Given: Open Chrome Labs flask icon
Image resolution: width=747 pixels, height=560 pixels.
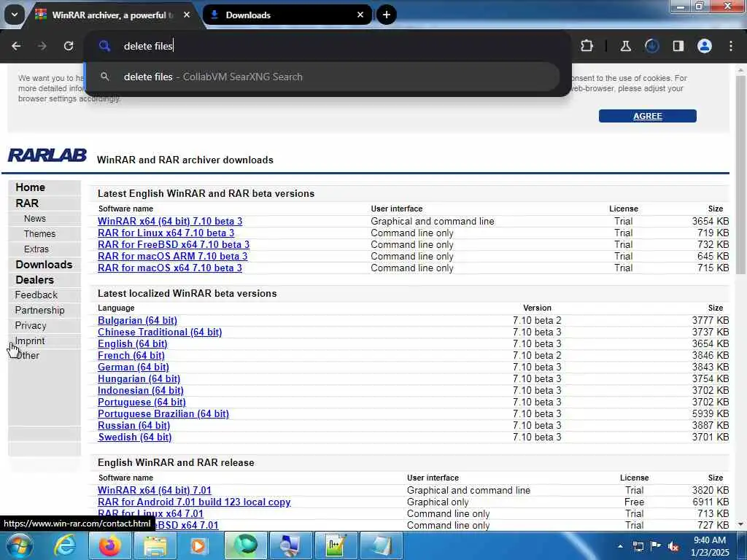Looking at the screenshot, I should click(625, 46).
